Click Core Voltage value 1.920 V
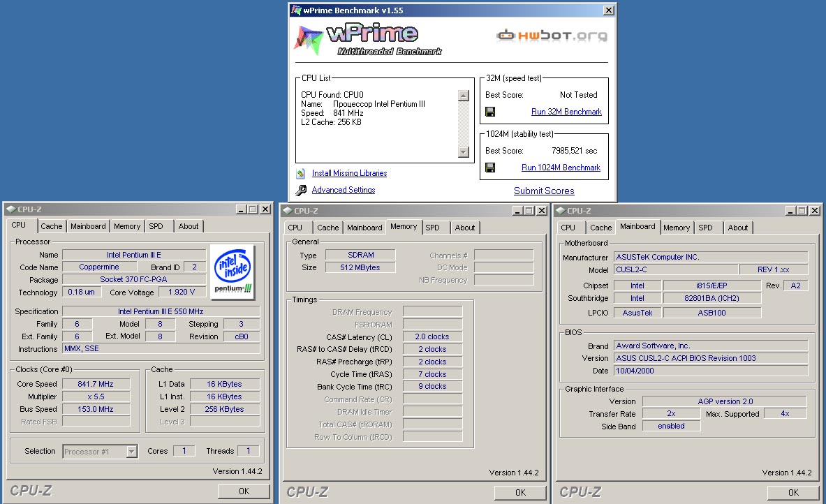826x504 pixels. (182, 292)
